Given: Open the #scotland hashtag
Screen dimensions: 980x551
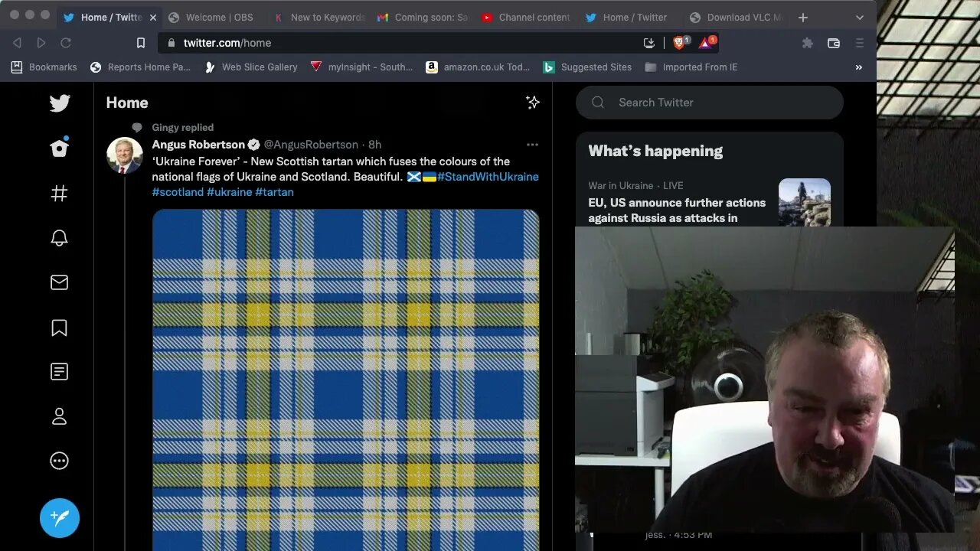Looking at the screenshot, I should [178, 192].
